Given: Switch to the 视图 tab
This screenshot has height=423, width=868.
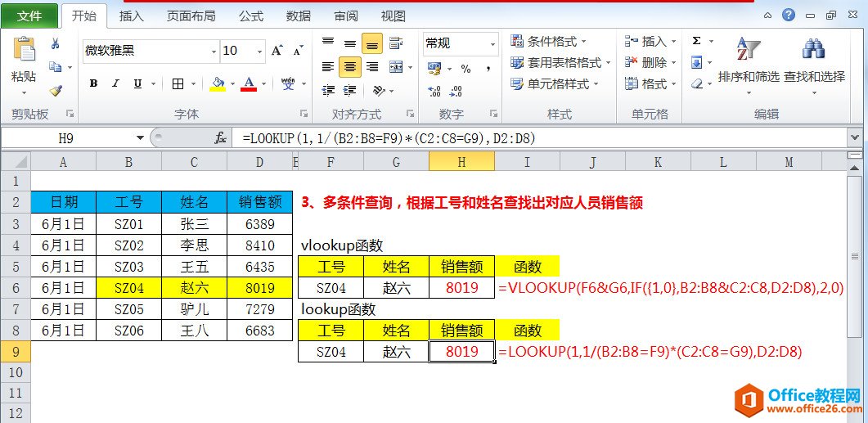Looking at the screenshot, I should point(394,16).
